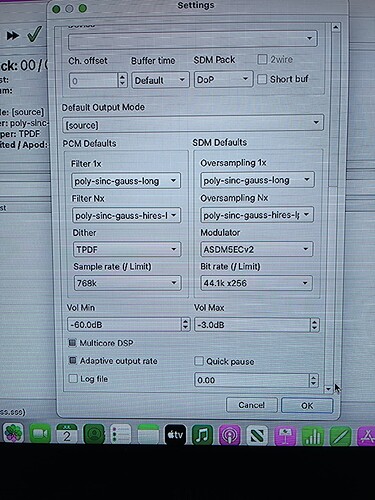Launch the Music app in the dock
Screen dimensions: 375x500
coord(202,435)
